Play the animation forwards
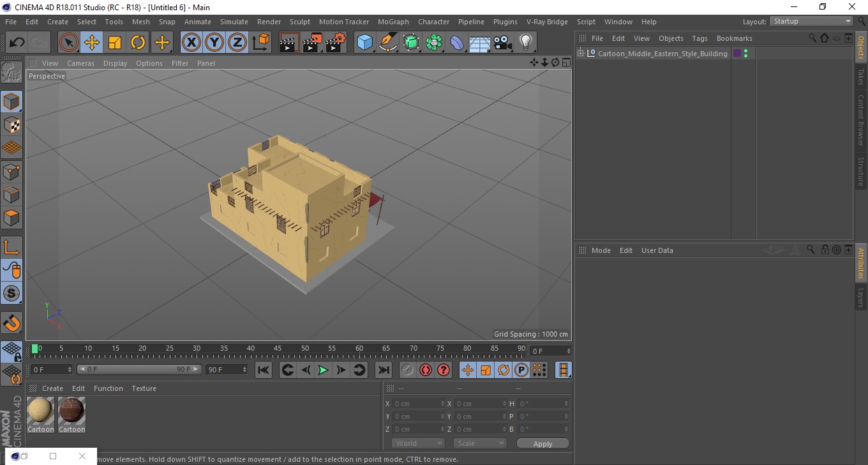This screenshot has width=868, height=465. [x=324, y=370]
